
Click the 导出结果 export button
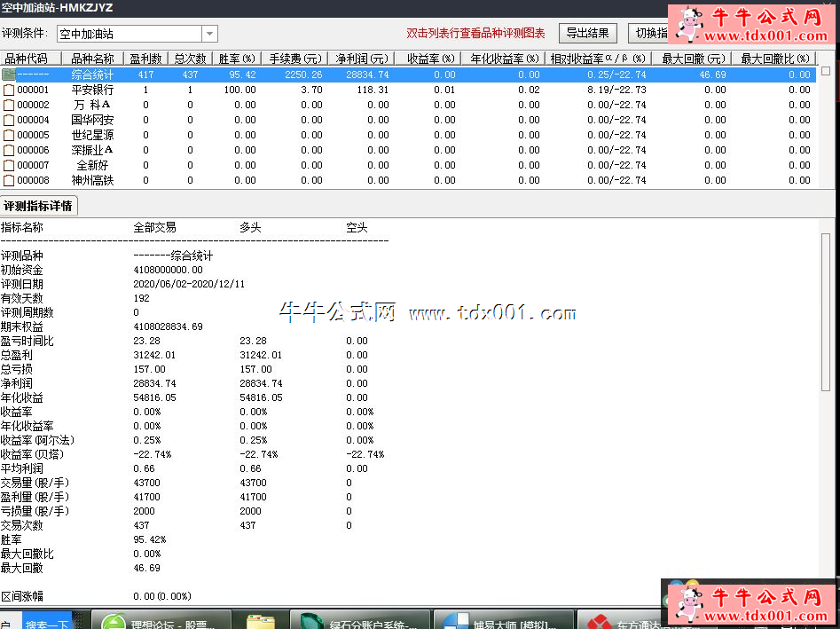coord(587,34)
